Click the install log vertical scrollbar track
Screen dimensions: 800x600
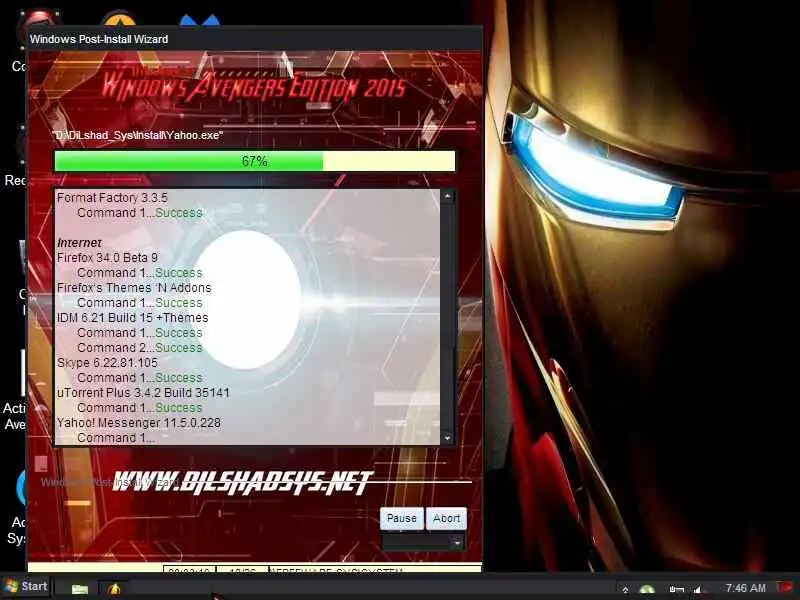[447, 317]
